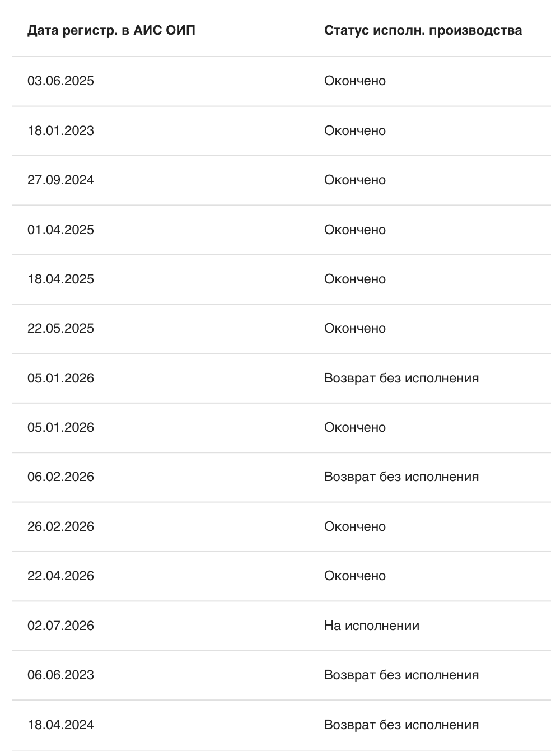This screenshot has height=756, width=551.
Task: Click the date 27.09.2024
Action: pos(60,180)
